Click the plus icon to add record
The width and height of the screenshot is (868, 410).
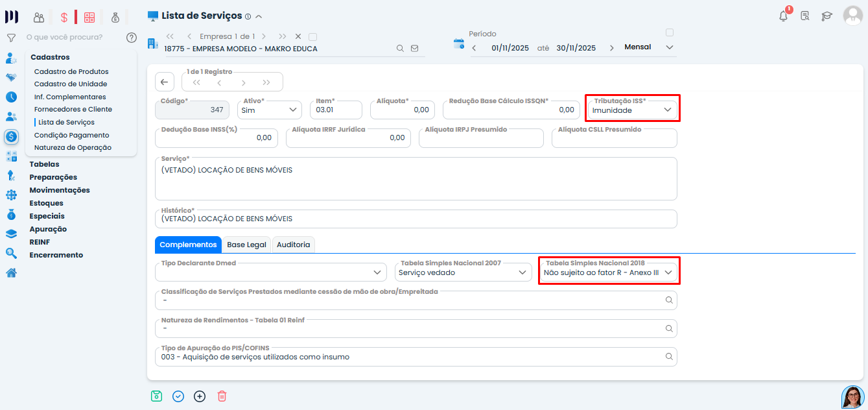[200, 396]
